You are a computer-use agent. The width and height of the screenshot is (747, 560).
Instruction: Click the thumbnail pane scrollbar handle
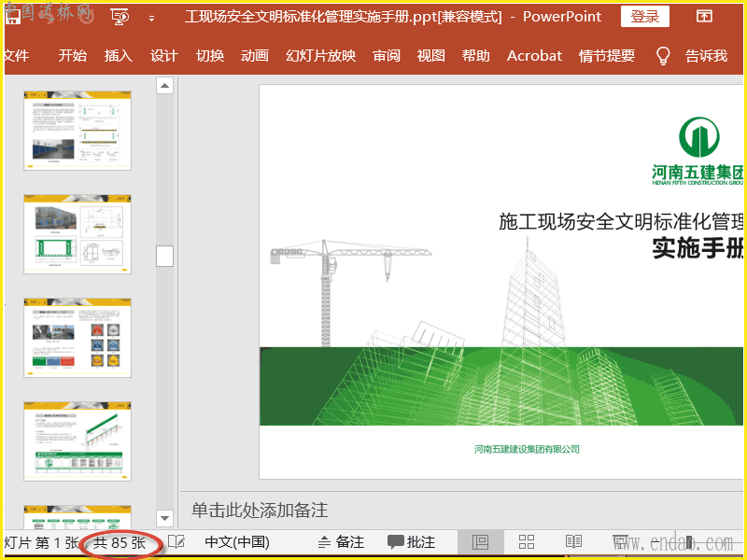tap(165, 256)
